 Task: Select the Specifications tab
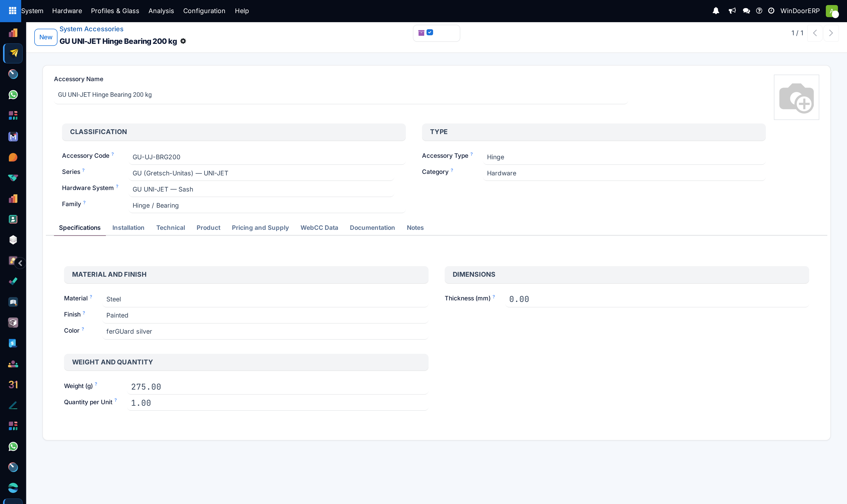pos(80,228)
